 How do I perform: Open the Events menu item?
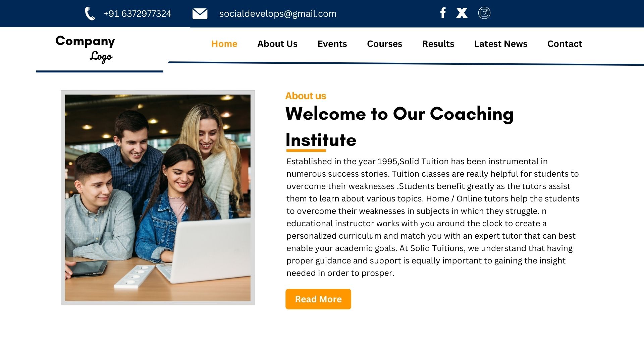coord(332,44)
